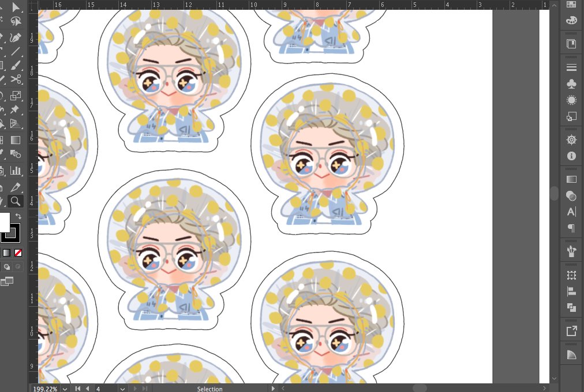Select the Column Graph tool
Screen dimensions: 584x392
(x=16, y=171)
